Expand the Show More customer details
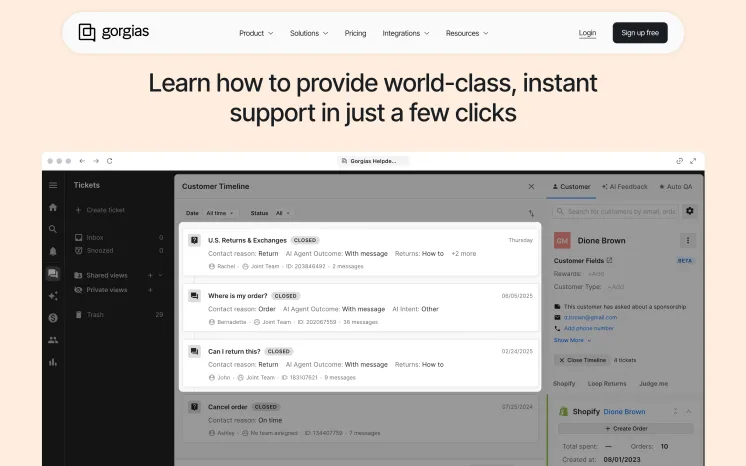 pyautogui.click(x=571, y=340)
